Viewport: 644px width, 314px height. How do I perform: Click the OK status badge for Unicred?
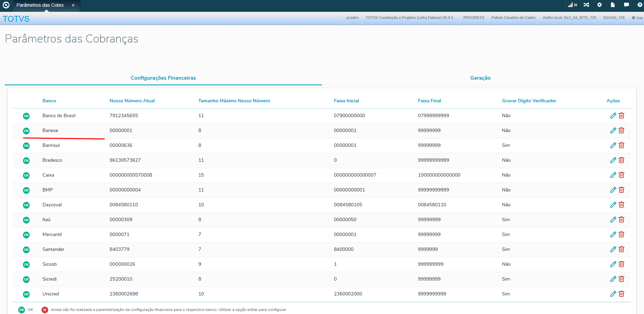[26, 294]
